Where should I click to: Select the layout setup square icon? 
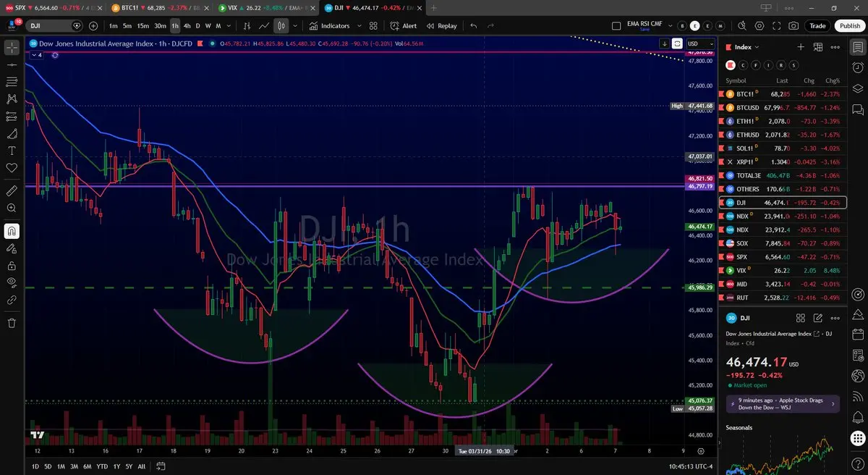pos(616,25)
